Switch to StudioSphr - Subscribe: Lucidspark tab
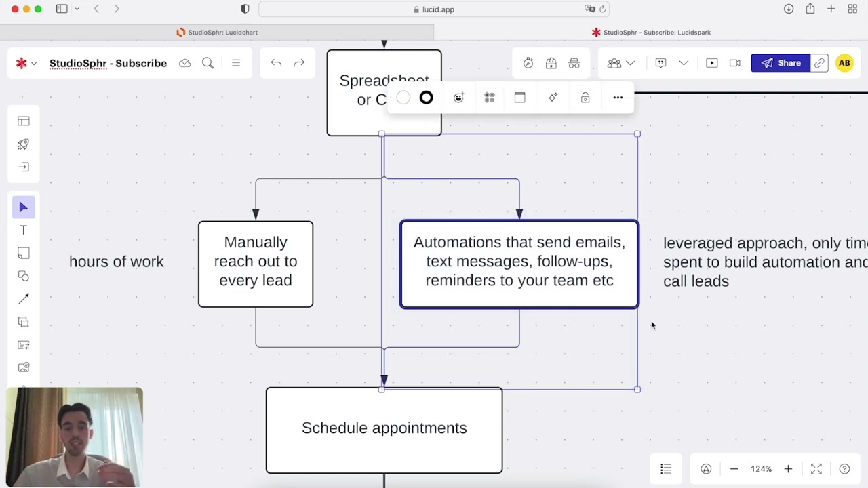Image resolution: width=868 pixels, height=488 pixels. [651, 32]
